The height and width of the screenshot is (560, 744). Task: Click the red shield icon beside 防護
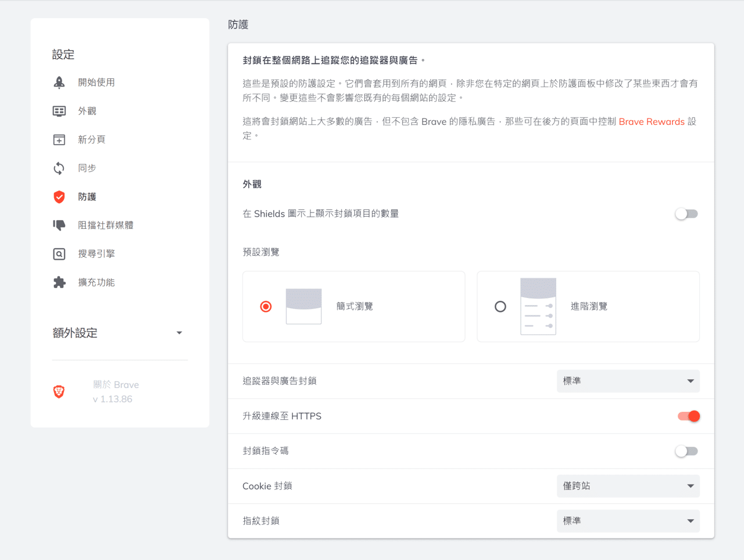coord(59,197)
